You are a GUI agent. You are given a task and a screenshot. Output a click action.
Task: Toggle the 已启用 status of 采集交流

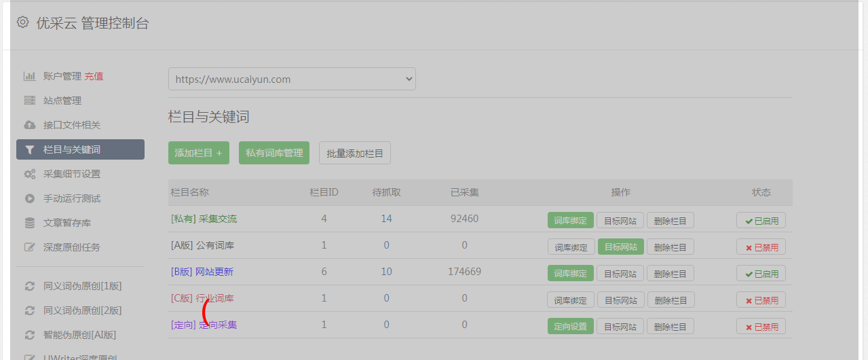pyautogui.click(x=761, y=220)
